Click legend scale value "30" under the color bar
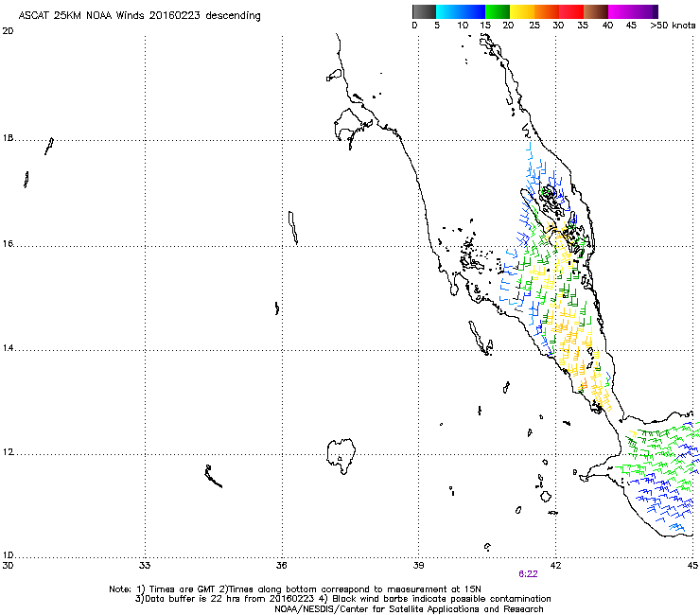Screen dimensions: 700x615 click(x=558, y=26)
